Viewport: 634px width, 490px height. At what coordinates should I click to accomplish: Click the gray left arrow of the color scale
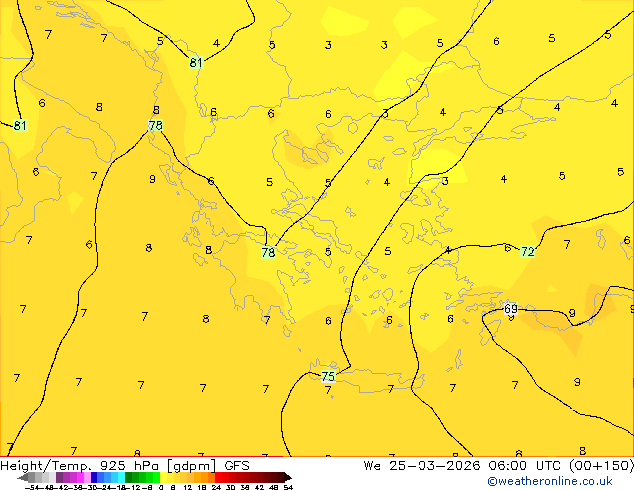[23, 478]
